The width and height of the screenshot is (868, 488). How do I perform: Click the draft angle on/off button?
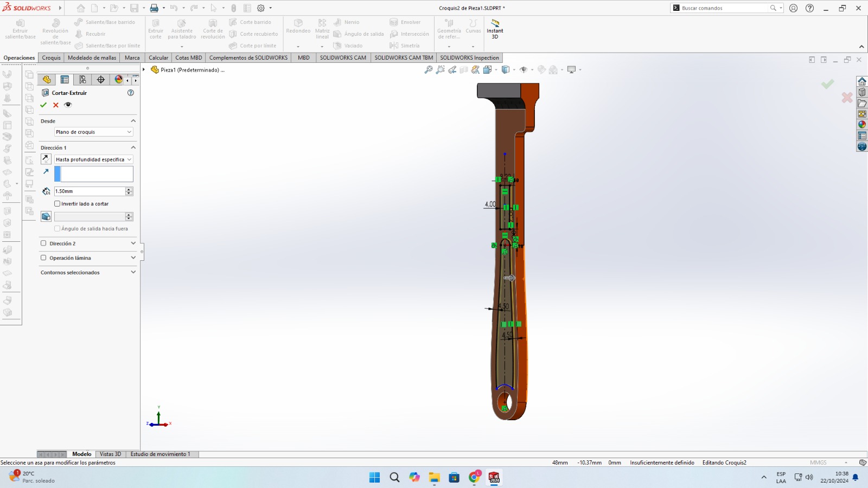46,216
